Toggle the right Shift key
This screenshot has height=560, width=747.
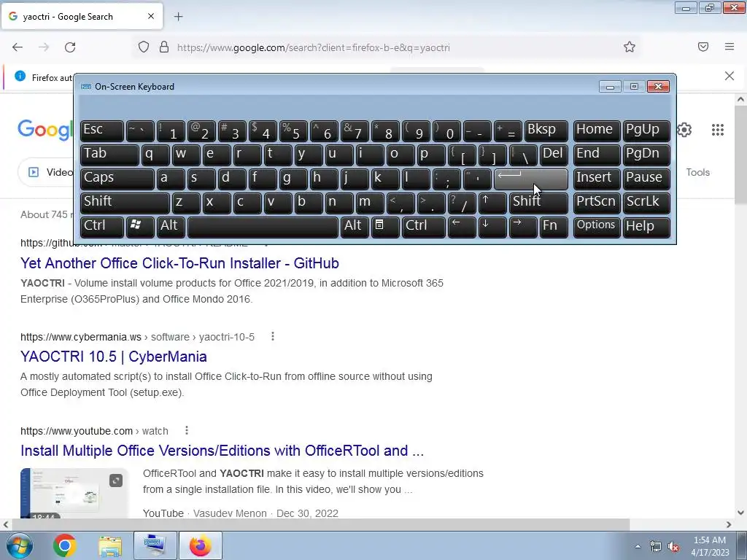[x=538, y=203]
